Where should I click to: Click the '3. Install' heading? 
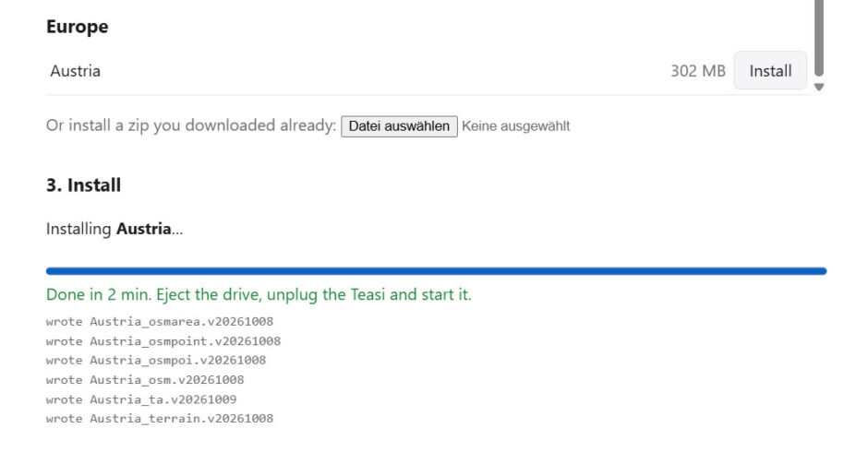pos(84,184)
